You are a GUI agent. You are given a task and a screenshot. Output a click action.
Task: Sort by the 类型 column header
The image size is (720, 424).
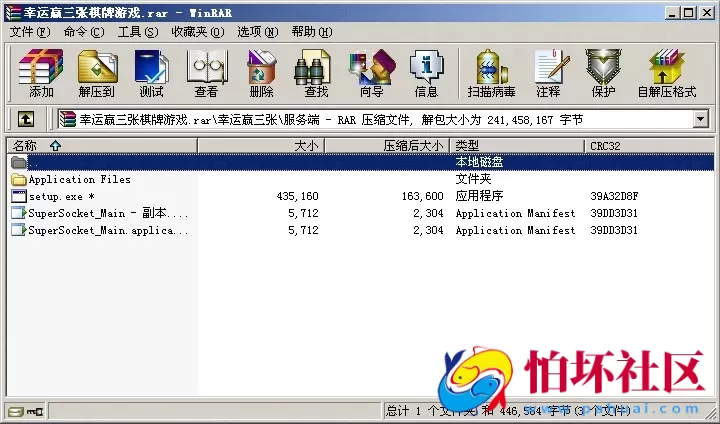(517, 146)
